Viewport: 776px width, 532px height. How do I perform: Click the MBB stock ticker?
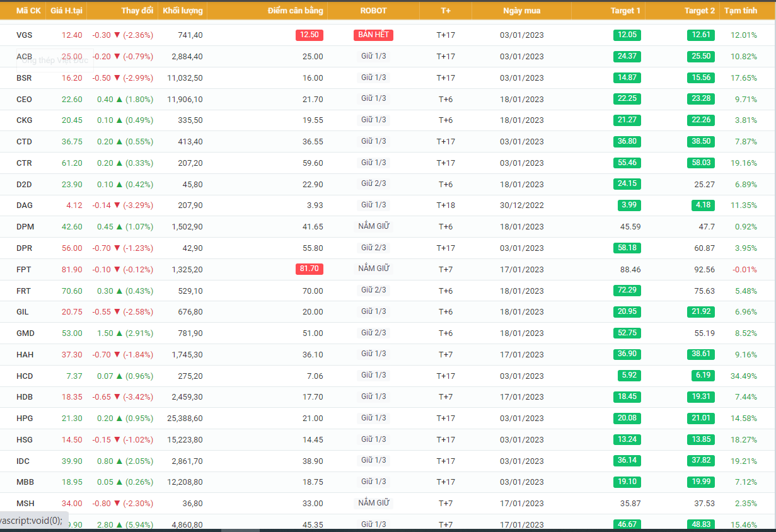25,482
